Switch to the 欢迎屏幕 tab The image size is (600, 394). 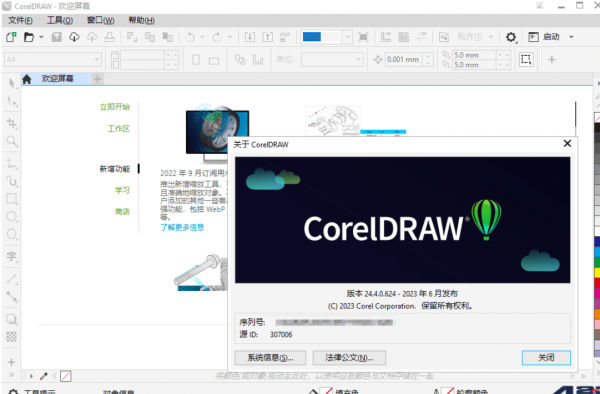click(57, 79)
